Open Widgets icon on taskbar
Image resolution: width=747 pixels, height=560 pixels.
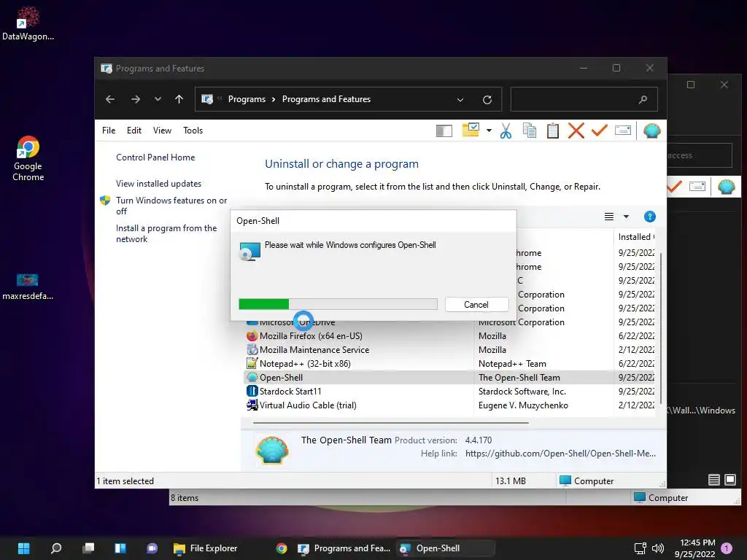(120, 548)
